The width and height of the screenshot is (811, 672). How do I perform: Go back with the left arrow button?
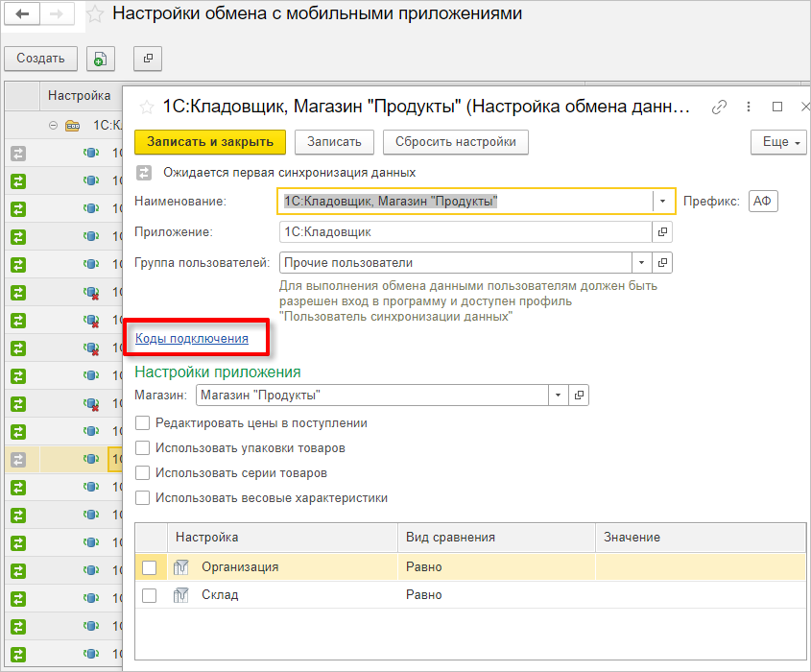22,14
